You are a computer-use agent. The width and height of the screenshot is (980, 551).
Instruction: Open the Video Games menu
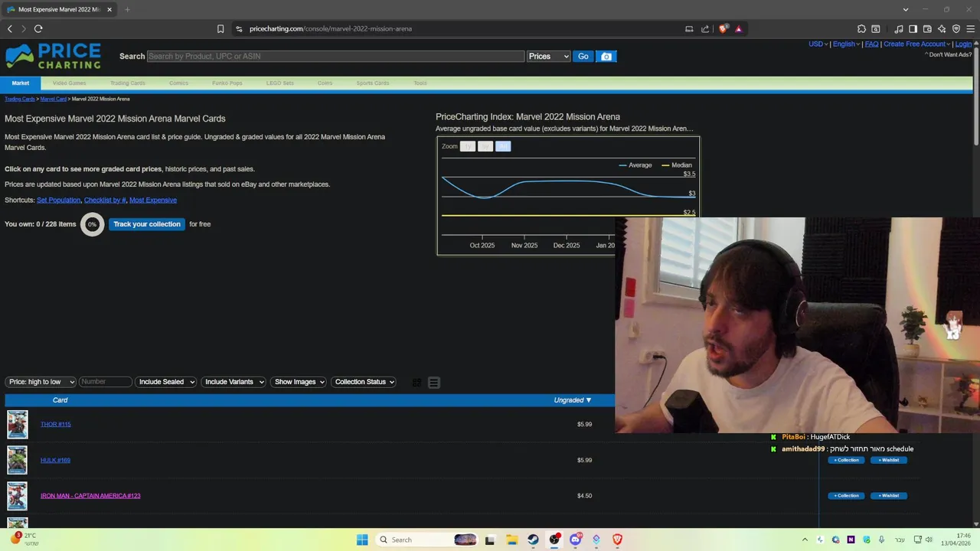pos(69,83)
